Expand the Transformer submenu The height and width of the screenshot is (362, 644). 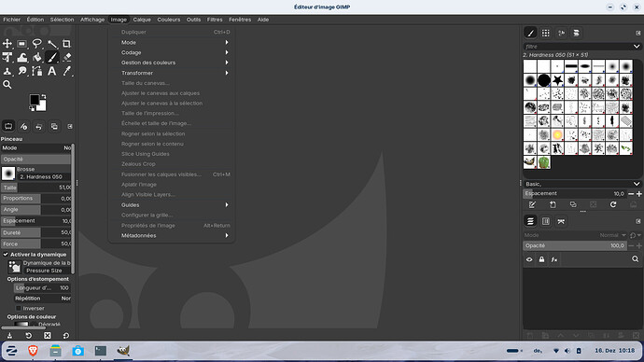coord(172,73)
